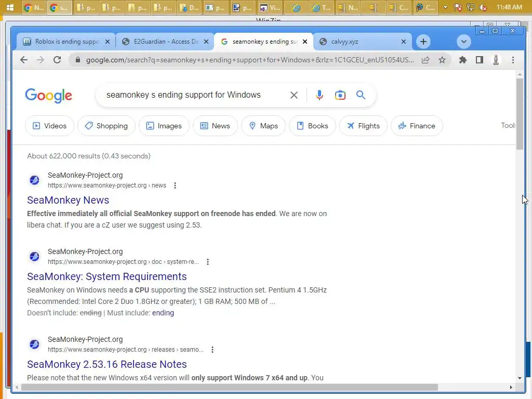Open the SeaMonkey News result link
532x399 pixels.
point(68,200)
